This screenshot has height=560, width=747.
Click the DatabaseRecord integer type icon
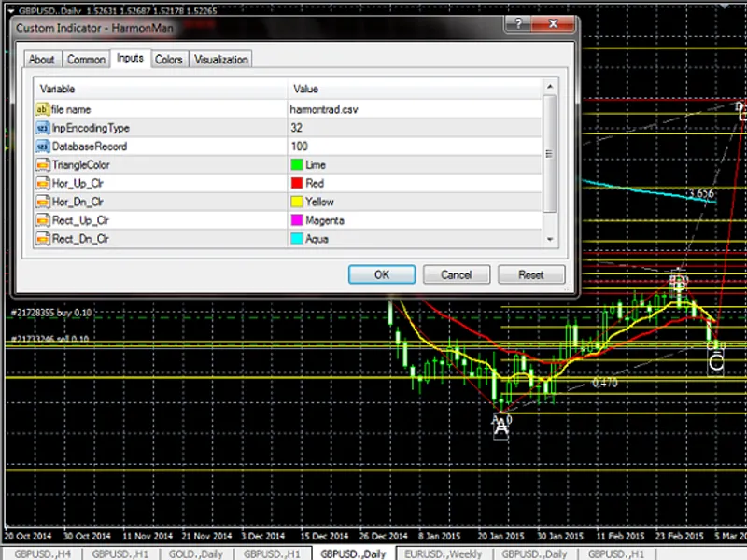point(42,147)
